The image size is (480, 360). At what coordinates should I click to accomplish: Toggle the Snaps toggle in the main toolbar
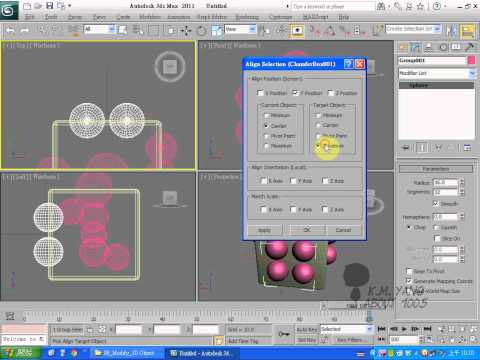click(x=315, y=31)
